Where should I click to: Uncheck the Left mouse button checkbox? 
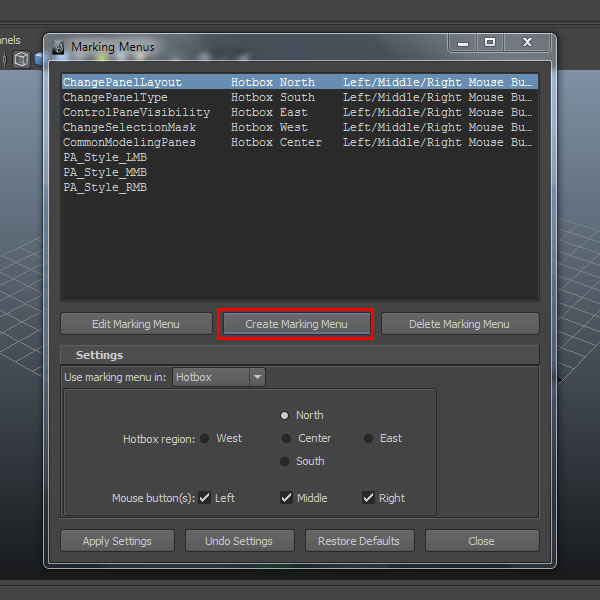tap(204, 498)
